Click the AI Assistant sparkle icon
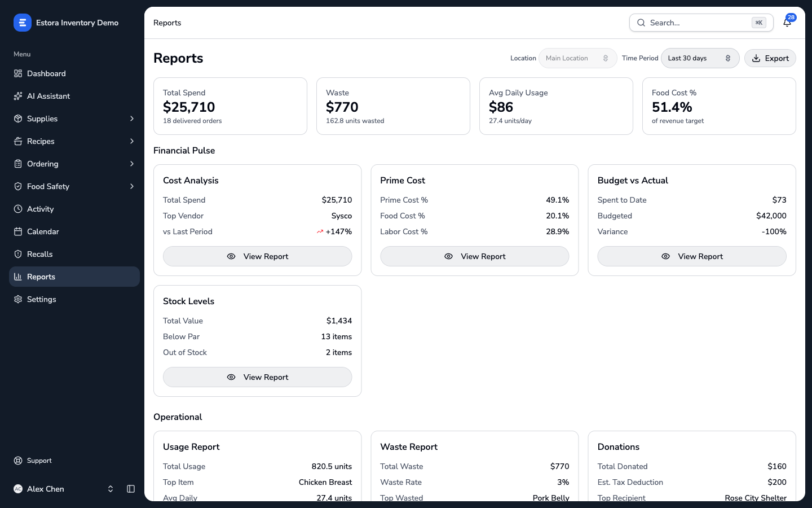Viewport: 812px width, 508px height. (18, 96)
